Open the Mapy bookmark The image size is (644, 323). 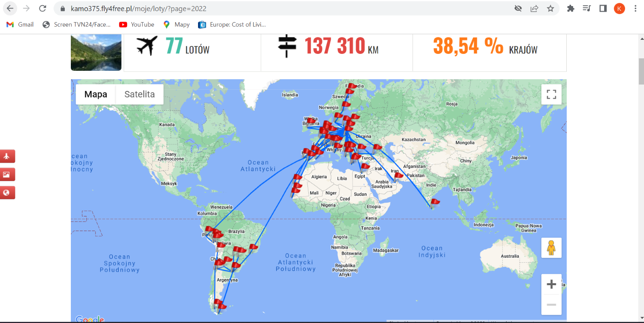coord(176,25)
